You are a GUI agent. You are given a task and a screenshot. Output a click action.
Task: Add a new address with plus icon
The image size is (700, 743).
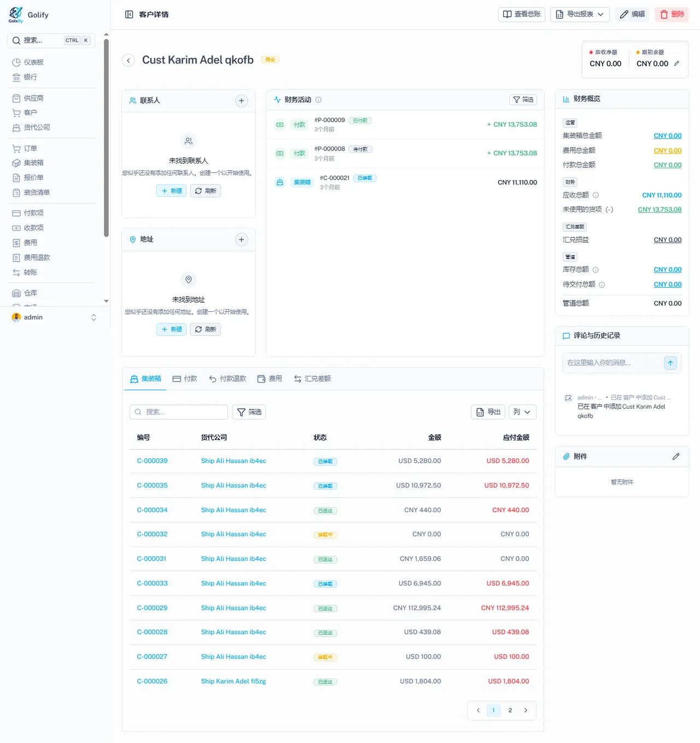[241, 240]
